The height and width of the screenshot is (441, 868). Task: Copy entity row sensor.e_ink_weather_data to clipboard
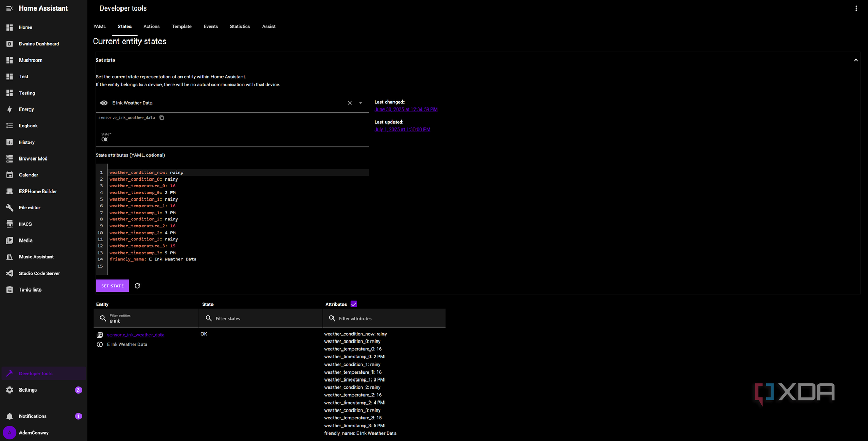tap(99, 335)
